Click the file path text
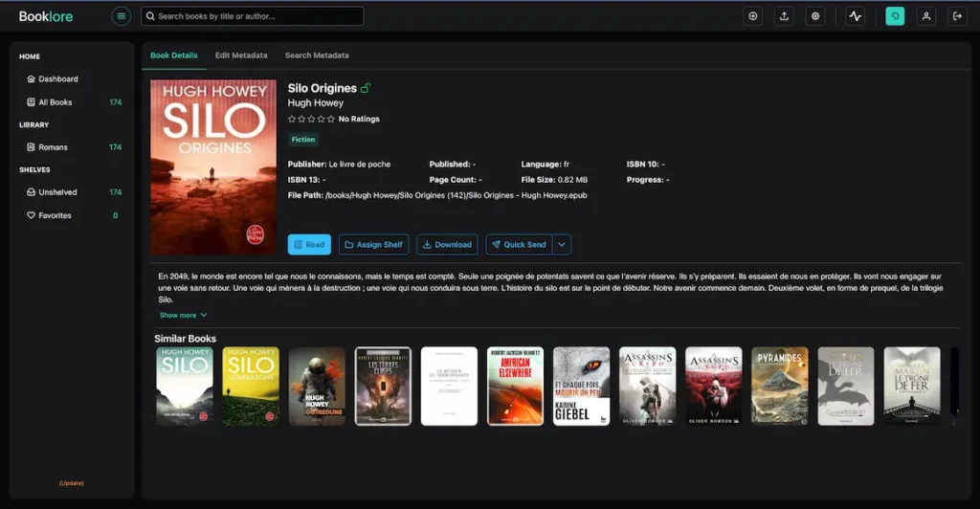 click(x=437, y=195)
